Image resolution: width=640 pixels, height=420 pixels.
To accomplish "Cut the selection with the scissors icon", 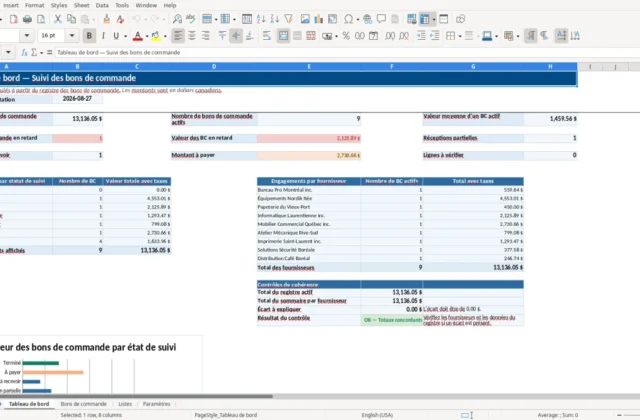I will coord(58,19).
